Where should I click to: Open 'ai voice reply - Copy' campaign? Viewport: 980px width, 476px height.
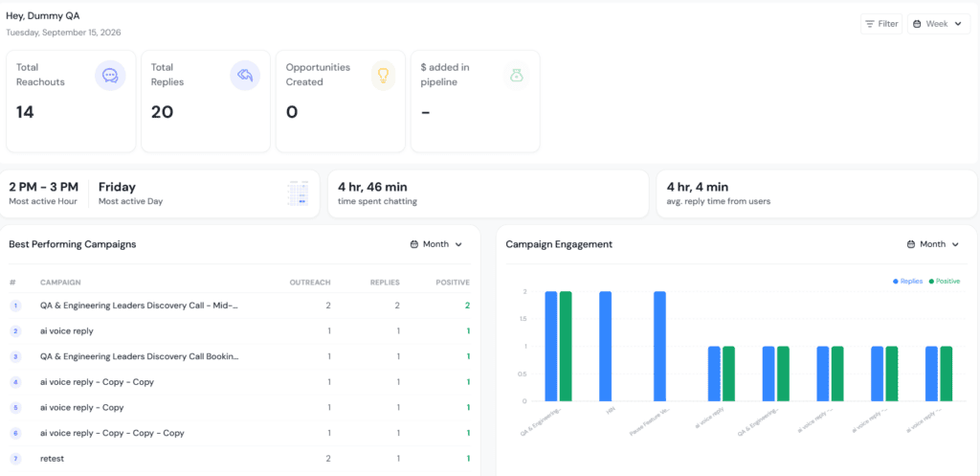[x=82, y=408]
